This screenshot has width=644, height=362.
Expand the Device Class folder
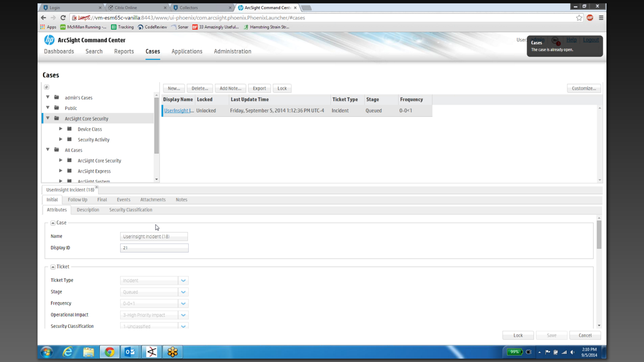coord(61,129)
